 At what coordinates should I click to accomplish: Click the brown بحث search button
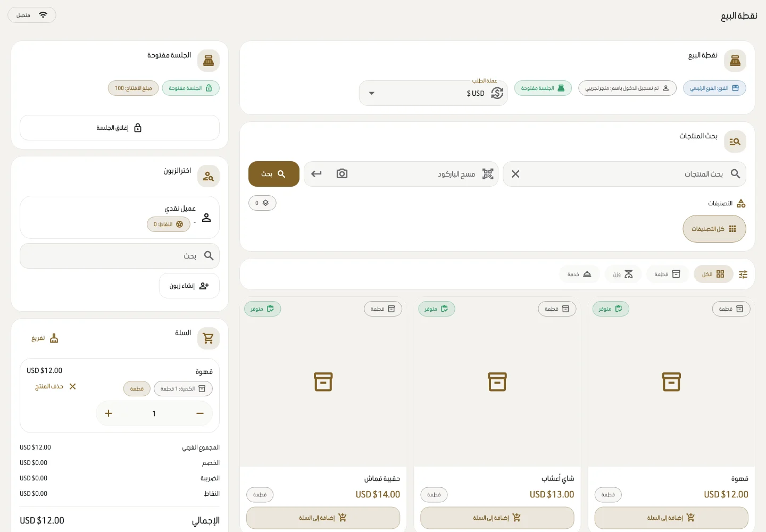point(274,174)
